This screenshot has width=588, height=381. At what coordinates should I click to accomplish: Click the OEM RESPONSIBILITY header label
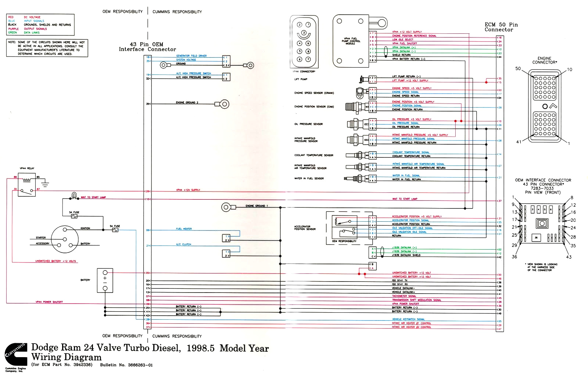[x=122, y=11]
